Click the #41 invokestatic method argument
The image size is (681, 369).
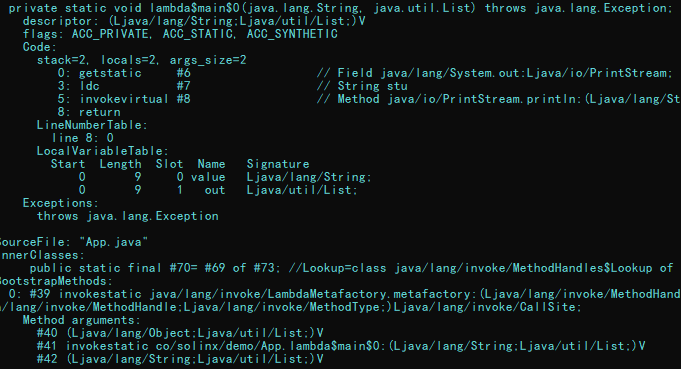tap(341, 346)
